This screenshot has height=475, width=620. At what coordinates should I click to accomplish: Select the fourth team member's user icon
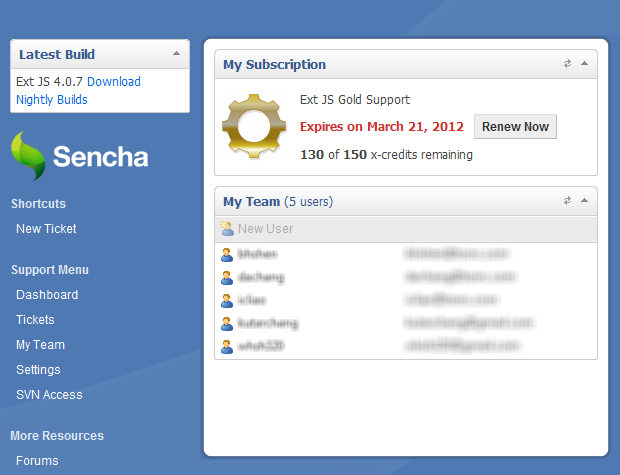click(227, 324)
